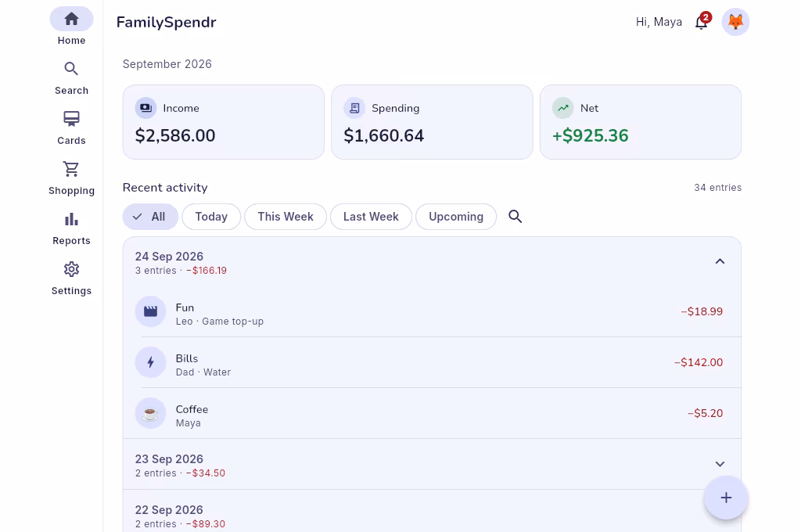
Task: Open the fox profile avatar
Action: (x=735, y=22)
